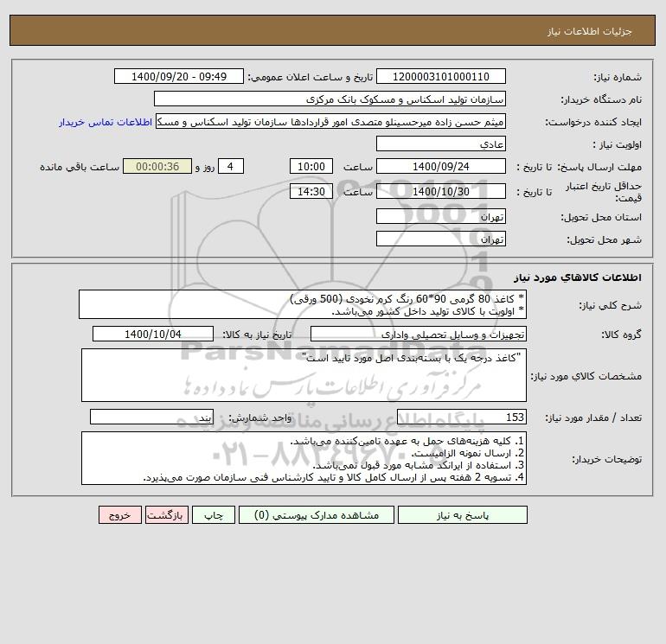Click the buyer organization name field
Image resolution: width=666 pixels, height=644 pixels.
coord(330,99)
